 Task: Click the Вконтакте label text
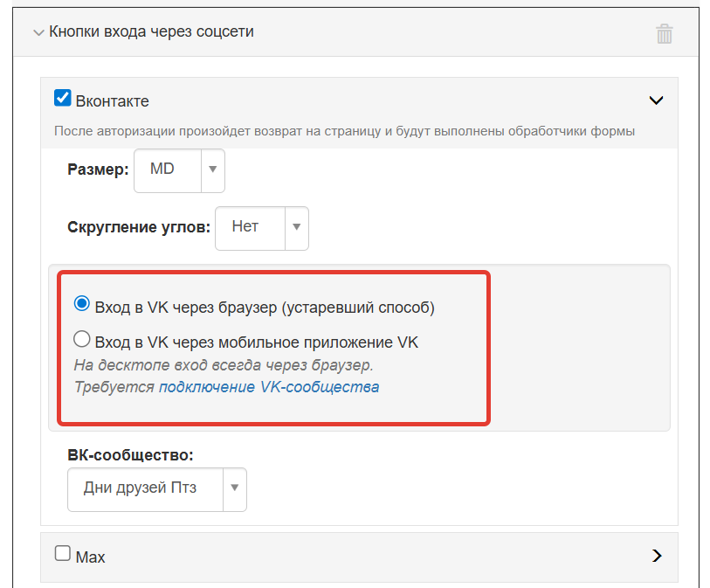[113, 101]
